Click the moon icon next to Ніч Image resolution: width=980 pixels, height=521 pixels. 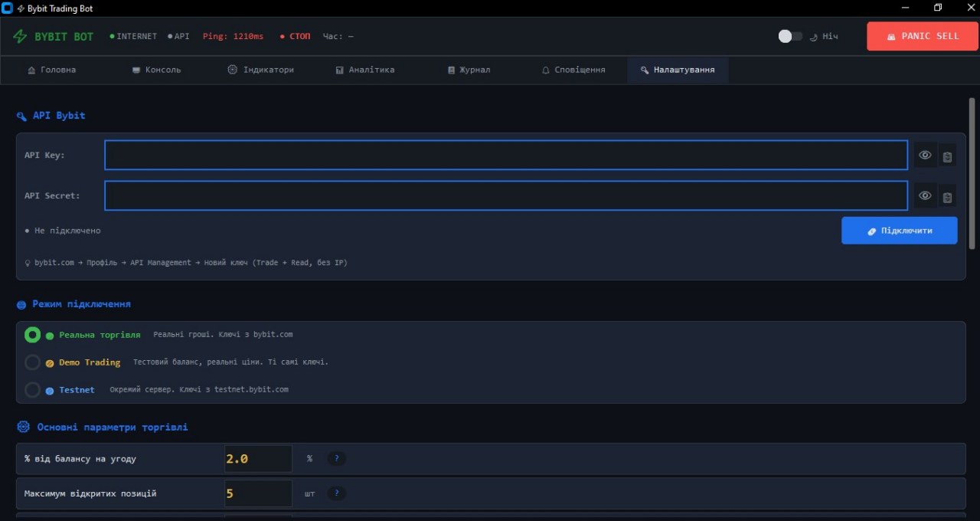click(x=814, y=36)
